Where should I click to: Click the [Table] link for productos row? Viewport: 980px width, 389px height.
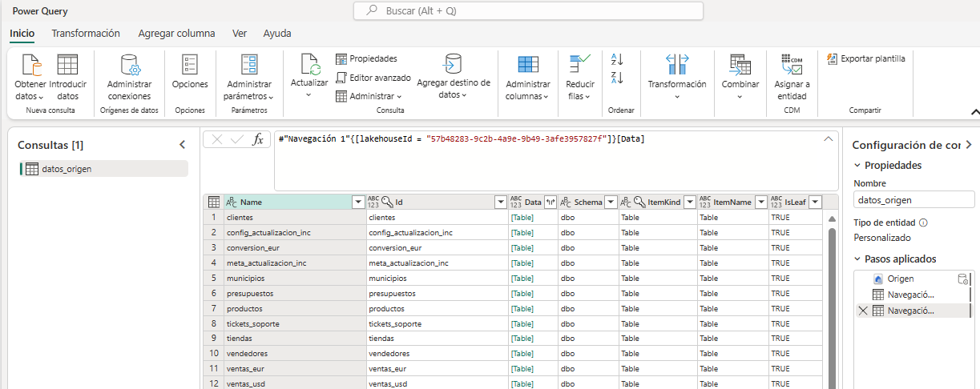coord(522,308)
